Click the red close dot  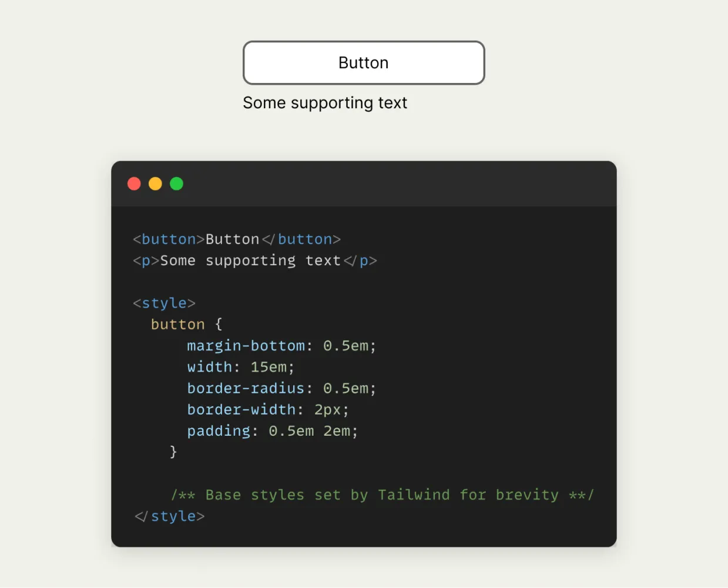(134, 184)
